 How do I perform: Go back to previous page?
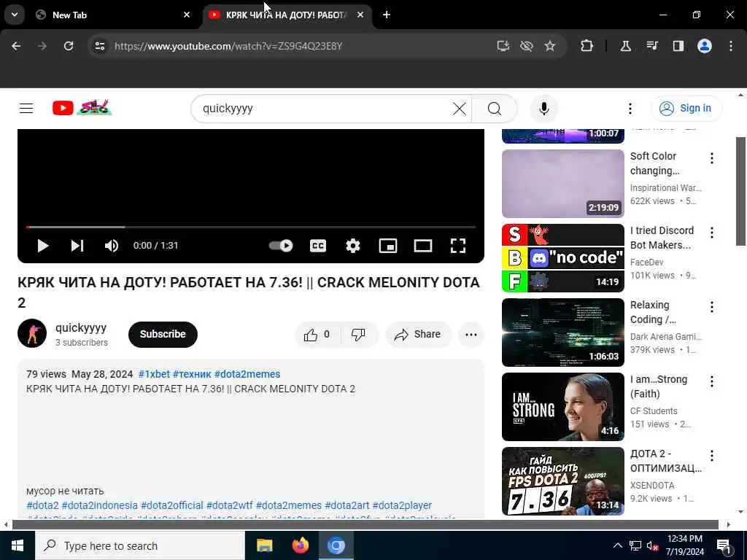16,46
